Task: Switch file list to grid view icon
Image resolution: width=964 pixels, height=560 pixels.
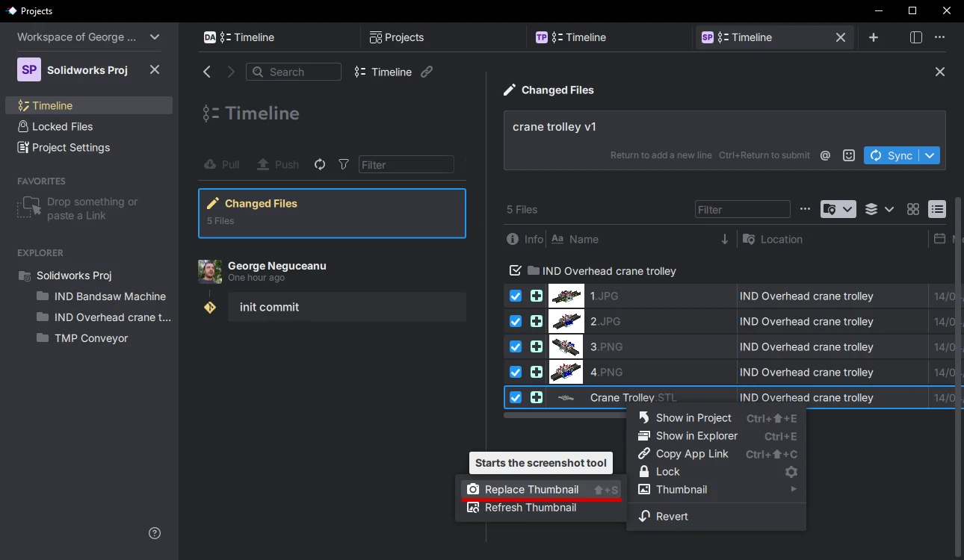Action: click(912, 209)
